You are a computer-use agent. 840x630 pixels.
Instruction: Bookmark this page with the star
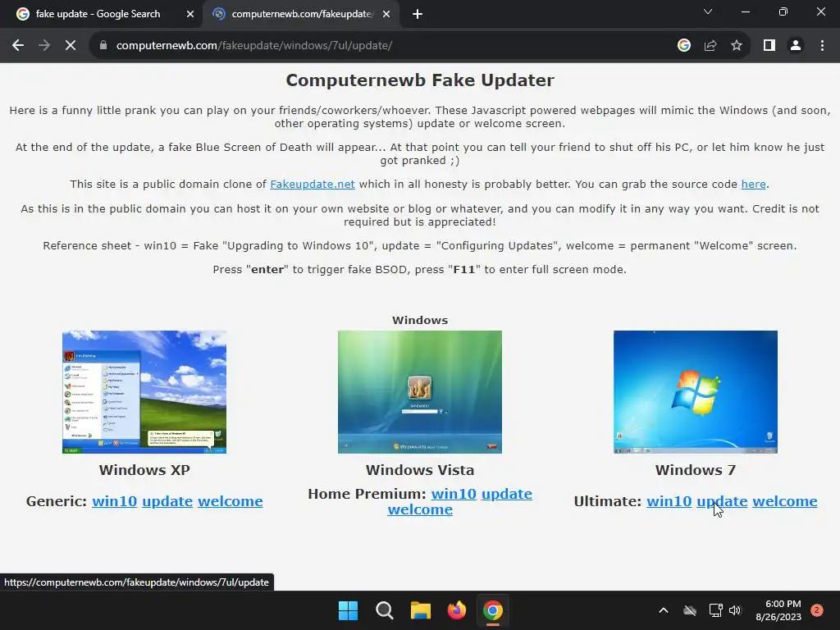point(737,46)
